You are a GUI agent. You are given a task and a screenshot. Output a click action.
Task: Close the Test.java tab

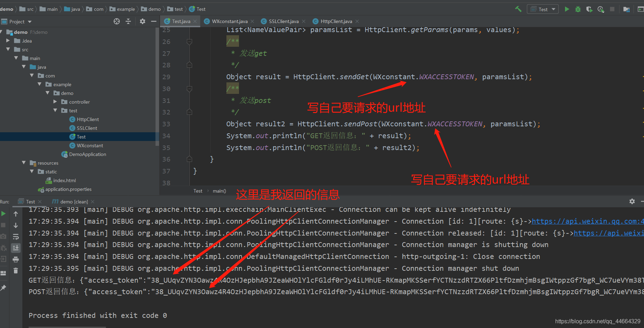195,21
